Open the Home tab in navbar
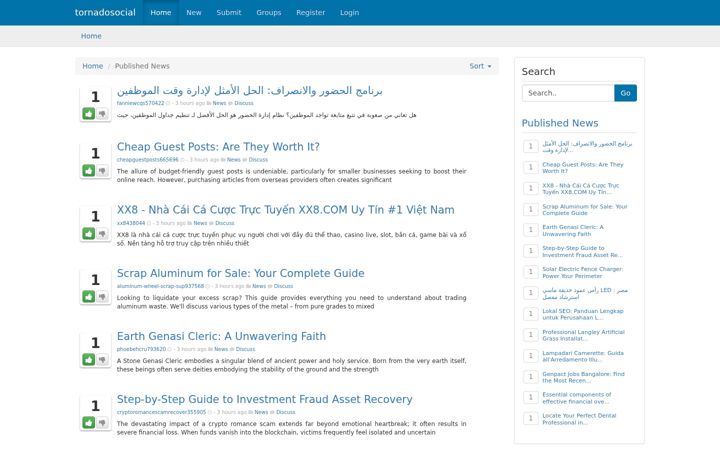The image size is (720, 450). 161,12
